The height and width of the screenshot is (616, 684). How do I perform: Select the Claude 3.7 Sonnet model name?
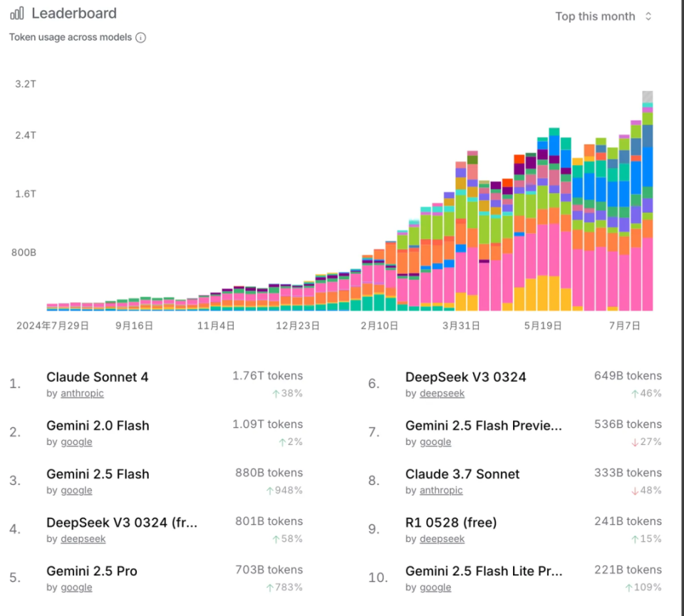pyautogui.click(x=462, y=474)
